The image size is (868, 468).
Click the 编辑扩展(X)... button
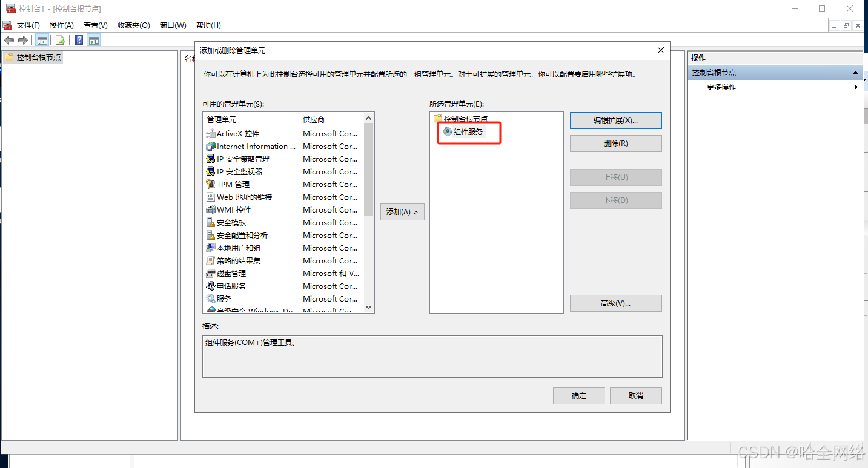point(616,120)
